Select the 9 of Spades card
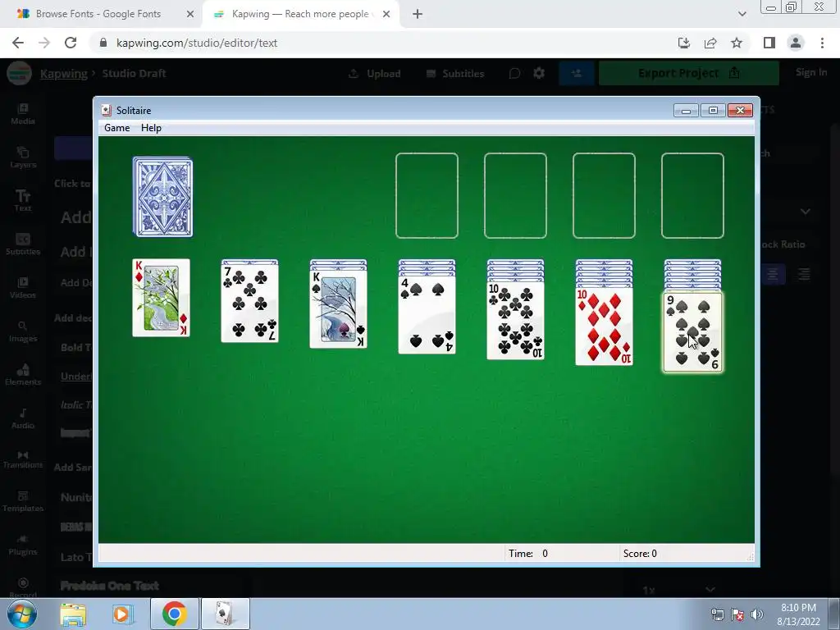The width and height of the screenshot is (840, 630). [692, 332]
